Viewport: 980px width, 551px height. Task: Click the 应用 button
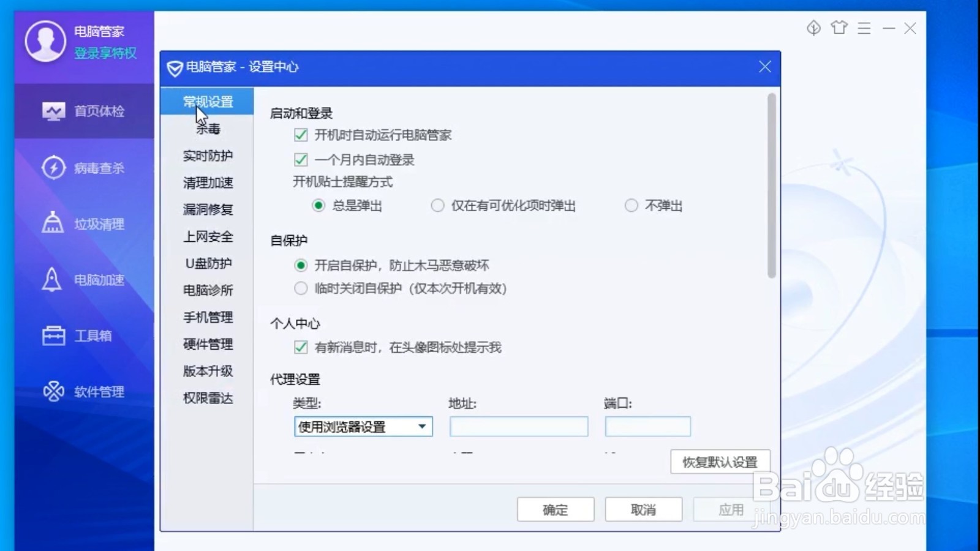coord(731,509)
